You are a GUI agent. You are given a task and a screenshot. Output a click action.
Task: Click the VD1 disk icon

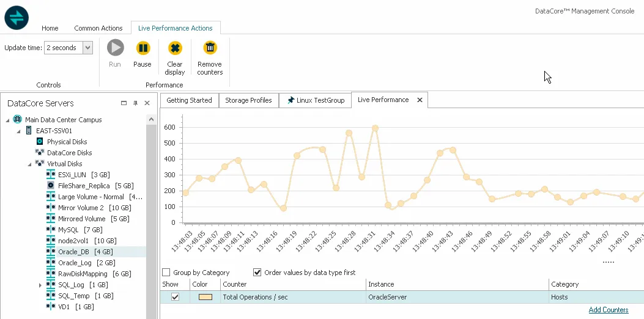point(51,307)
